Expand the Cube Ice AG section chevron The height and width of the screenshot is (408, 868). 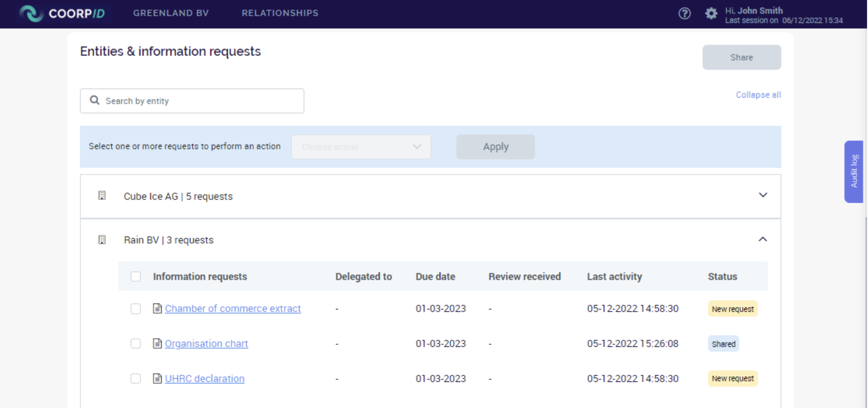[763, 195]
